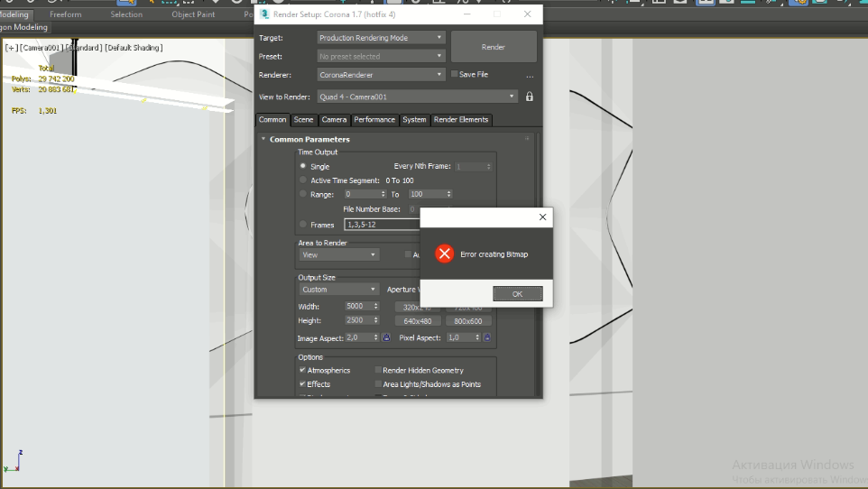Select the Range radio button

click(x=303, y=194)
